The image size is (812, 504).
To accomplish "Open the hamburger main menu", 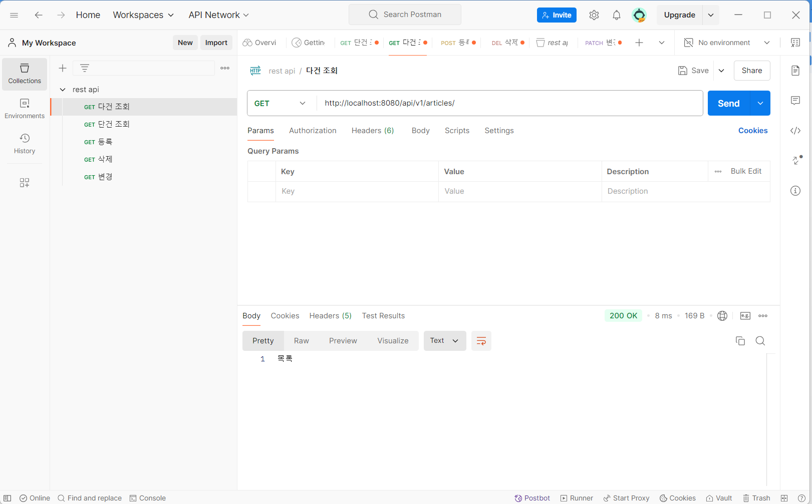I will (x=14, y=15).
